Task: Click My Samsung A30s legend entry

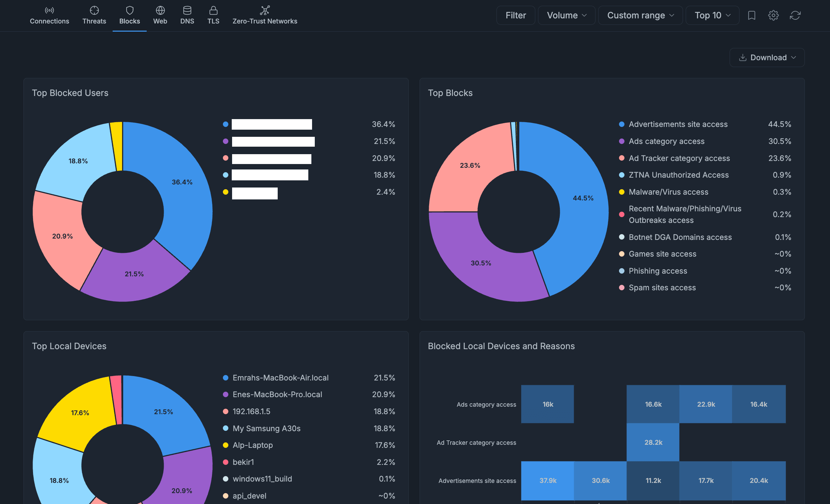Action: pos(266,428)
